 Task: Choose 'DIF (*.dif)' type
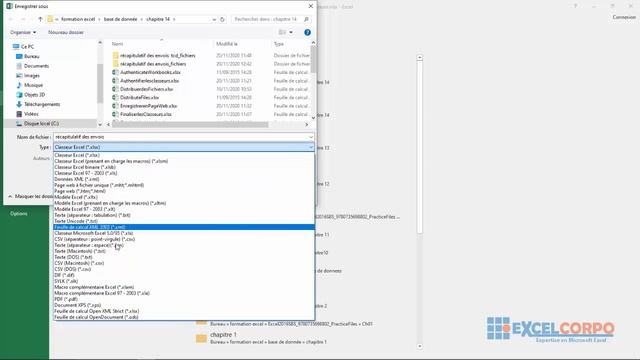[x=184, y=275]
